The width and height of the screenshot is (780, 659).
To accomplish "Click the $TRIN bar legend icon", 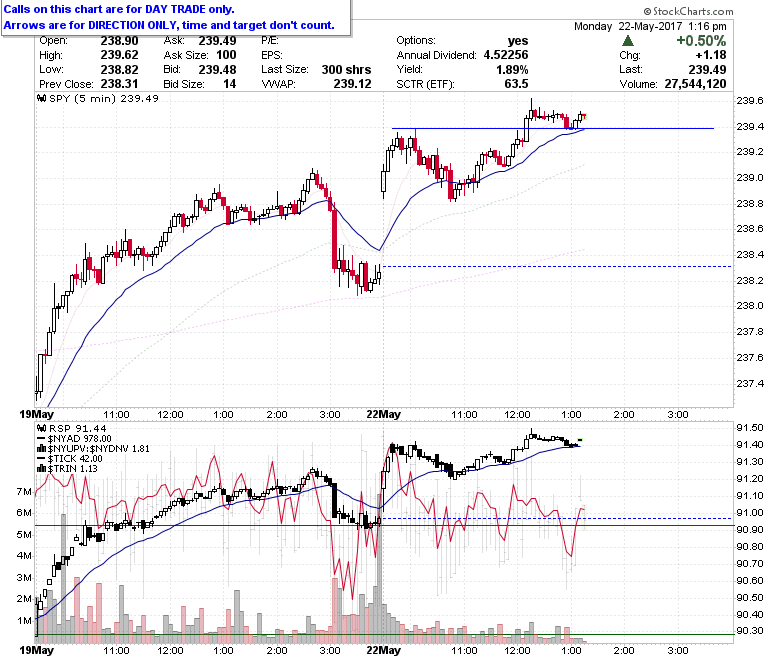I will pyautogui.click(x=42, y=469).
